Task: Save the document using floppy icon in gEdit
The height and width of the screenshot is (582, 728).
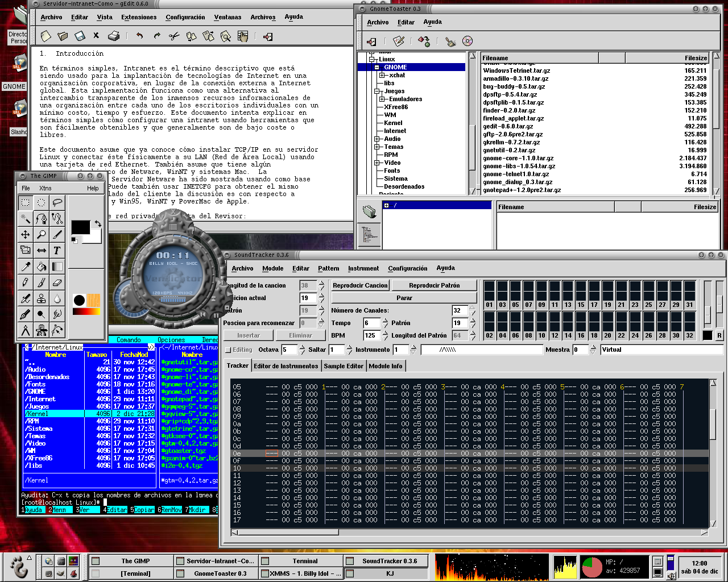Action: click(80, 36)
